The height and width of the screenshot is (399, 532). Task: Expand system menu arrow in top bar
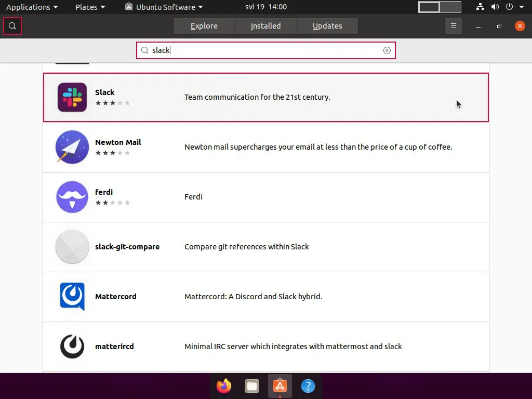click(x=522, y=7)
